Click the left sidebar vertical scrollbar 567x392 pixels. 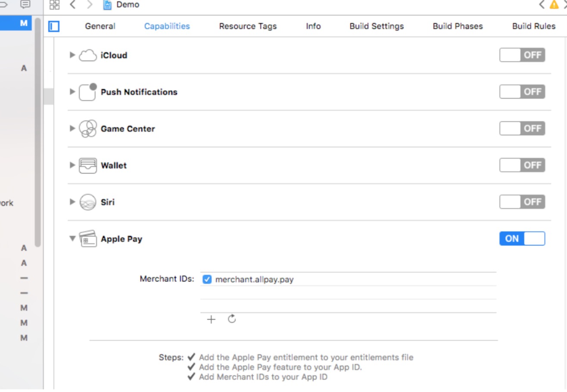(38, 129)
